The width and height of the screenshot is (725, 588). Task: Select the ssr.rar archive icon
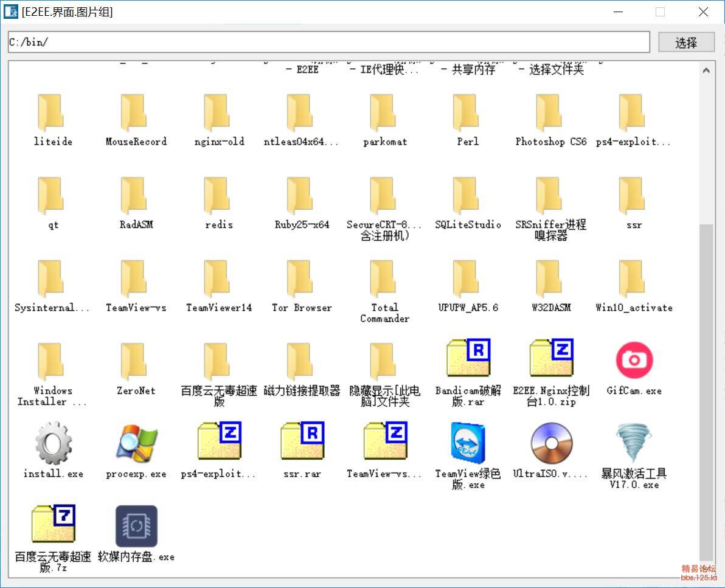click(302, 440)
